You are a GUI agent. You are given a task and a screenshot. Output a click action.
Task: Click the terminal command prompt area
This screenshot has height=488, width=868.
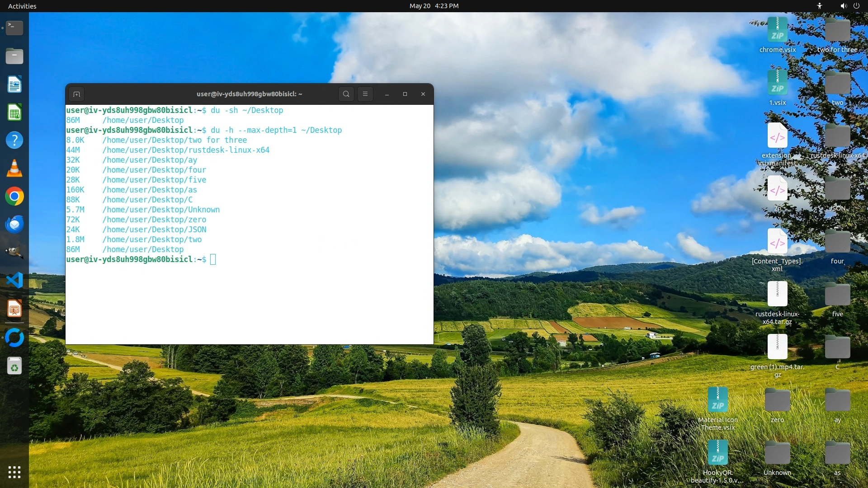pos(213,259)
